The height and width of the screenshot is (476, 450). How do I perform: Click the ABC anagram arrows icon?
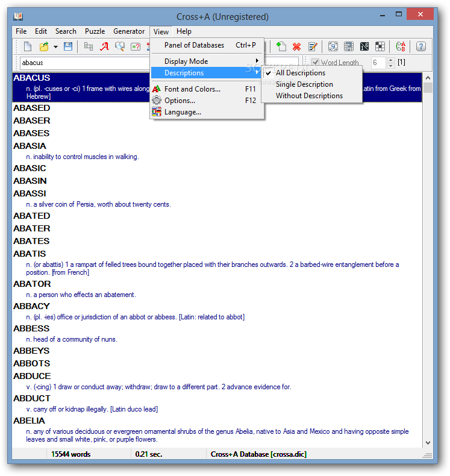click(x=401, y=46)
